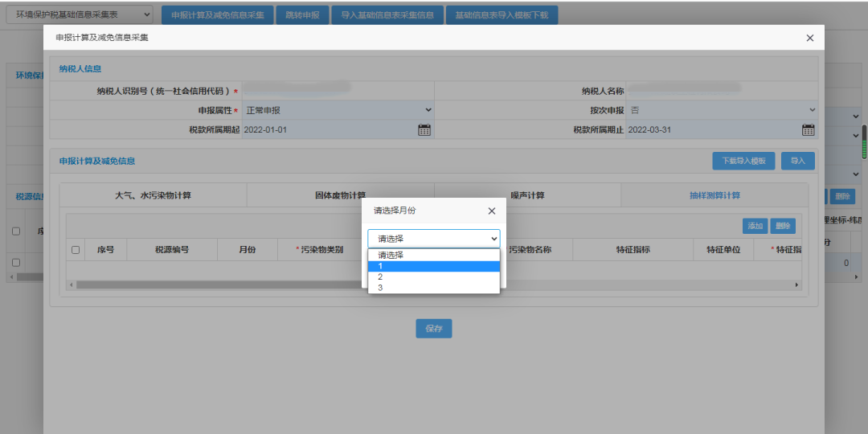Switch to 大气、水污染物计算 tab
The width and height of the screenshot is (868, 434).
click(153, 195)
